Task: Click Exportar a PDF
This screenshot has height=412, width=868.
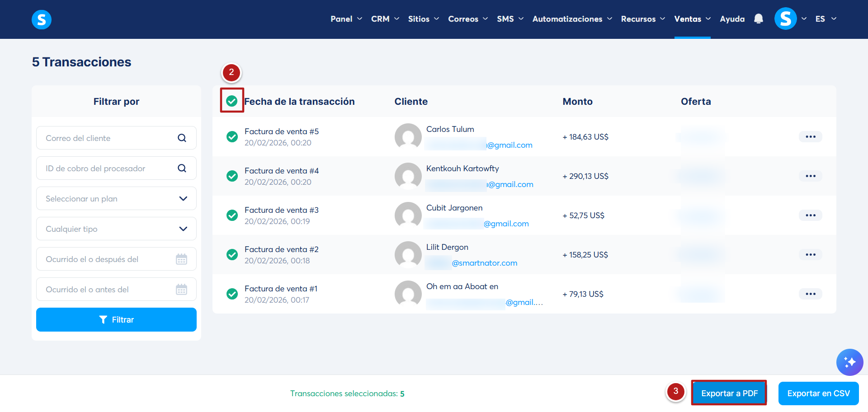Action: click(729, 393)
